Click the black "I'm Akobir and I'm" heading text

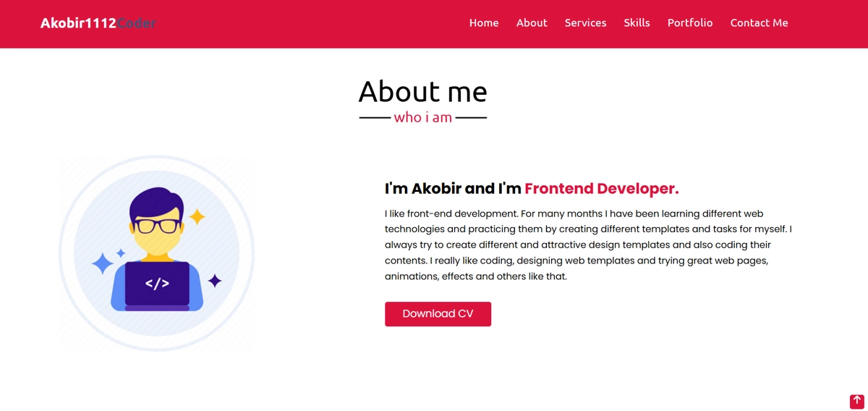click(453, 189)
